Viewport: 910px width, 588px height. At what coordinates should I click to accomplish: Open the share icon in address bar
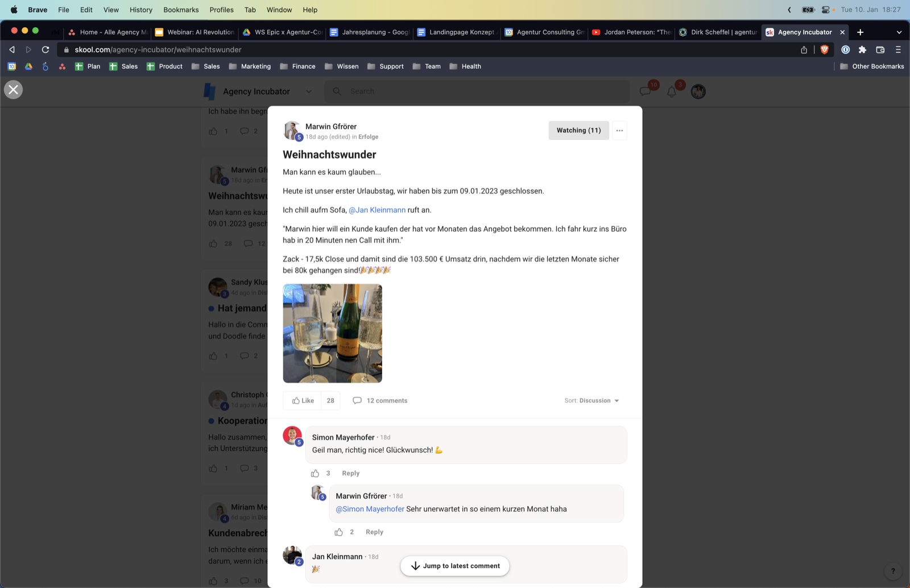[804, 49]
